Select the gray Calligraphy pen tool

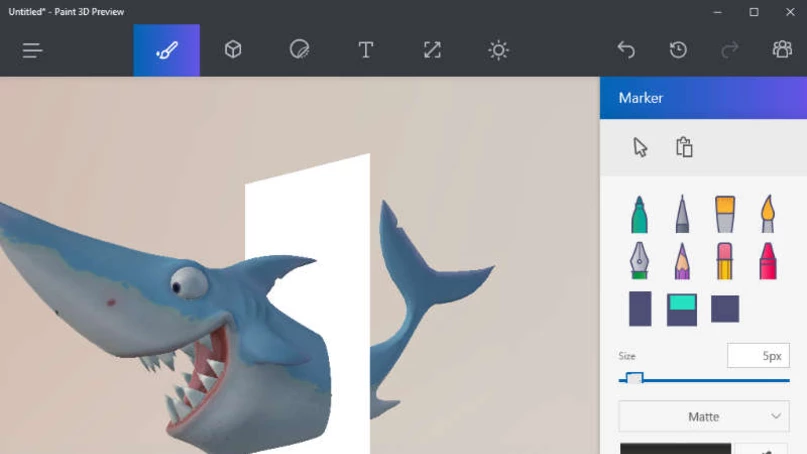682,214
